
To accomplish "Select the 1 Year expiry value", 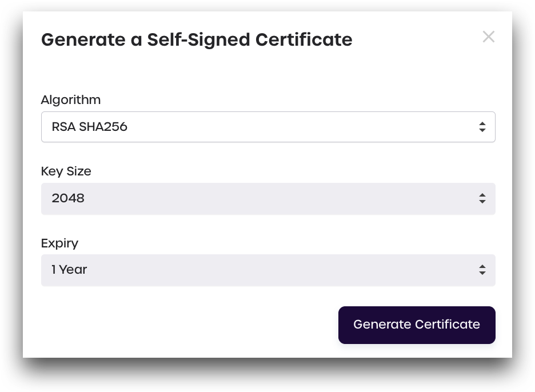I will 69,270.
